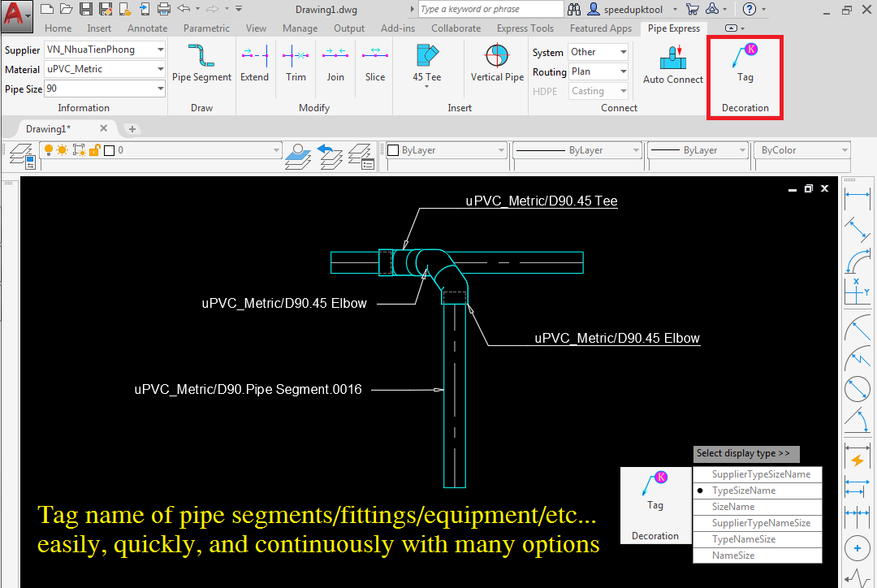Click the Join pipe tool
This screenshot has width=877, height=588.
pos(335,63)
